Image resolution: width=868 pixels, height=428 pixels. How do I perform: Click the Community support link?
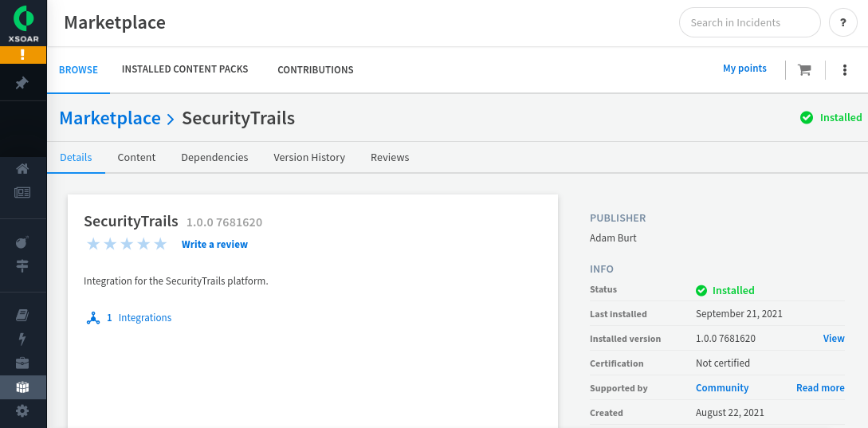tap(722, 387)
